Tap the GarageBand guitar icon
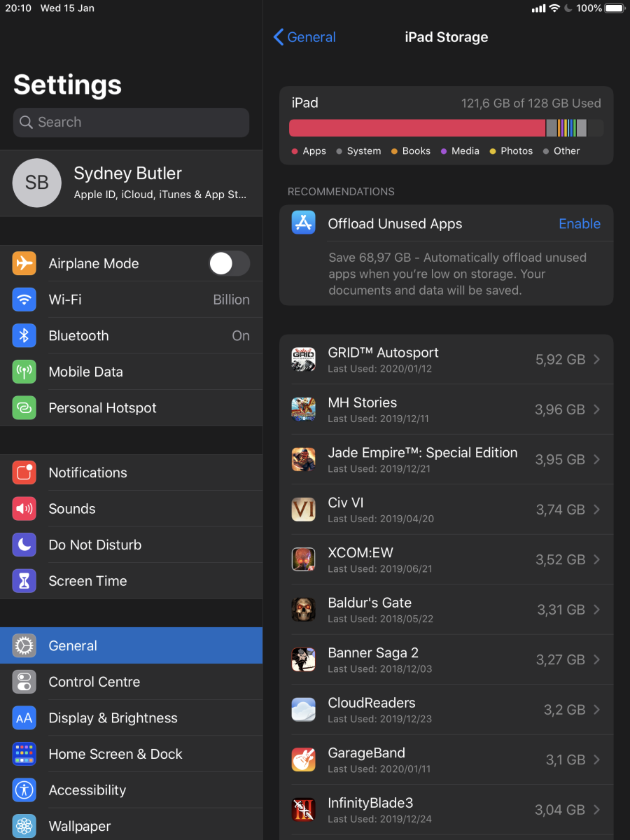The width and height of the screenshot is (630, 840). (x=304, y=759)
